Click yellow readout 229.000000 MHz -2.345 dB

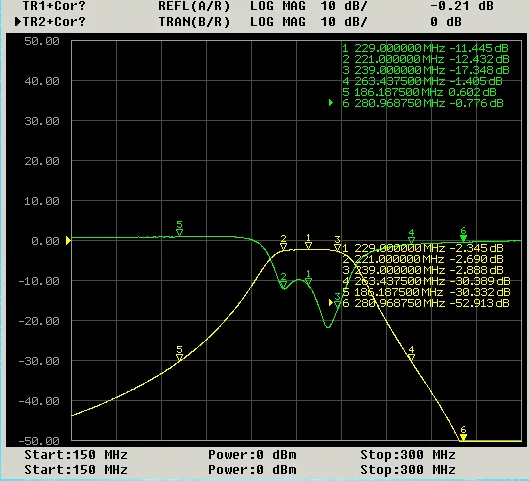click(423, 248)
